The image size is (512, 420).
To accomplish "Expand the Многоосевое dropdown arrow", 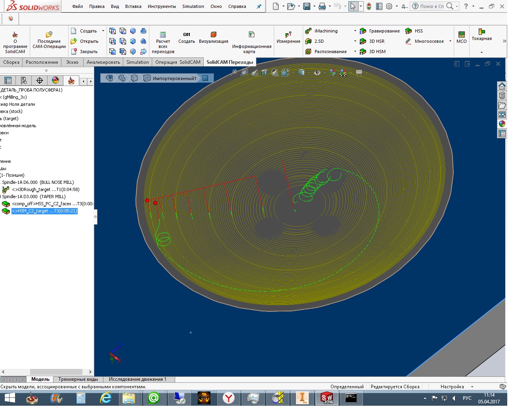I will point(450,41).
